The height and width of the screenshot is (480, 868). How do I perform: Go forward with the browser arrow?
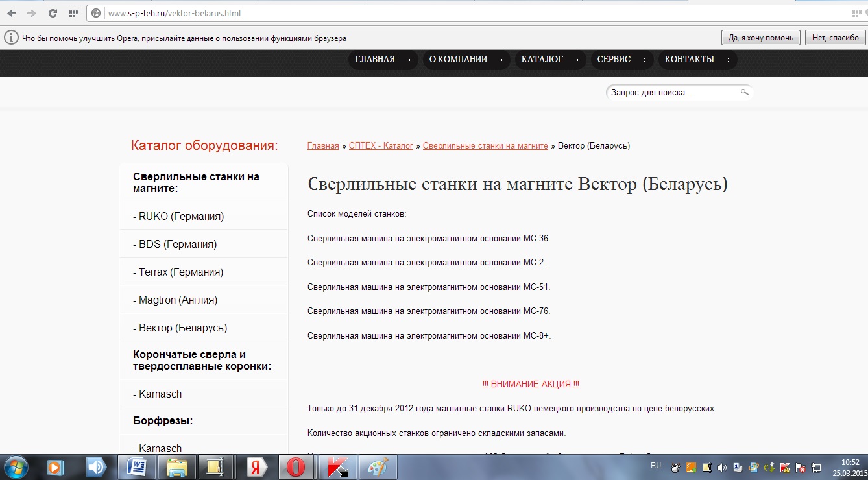[x=32, y=13]
